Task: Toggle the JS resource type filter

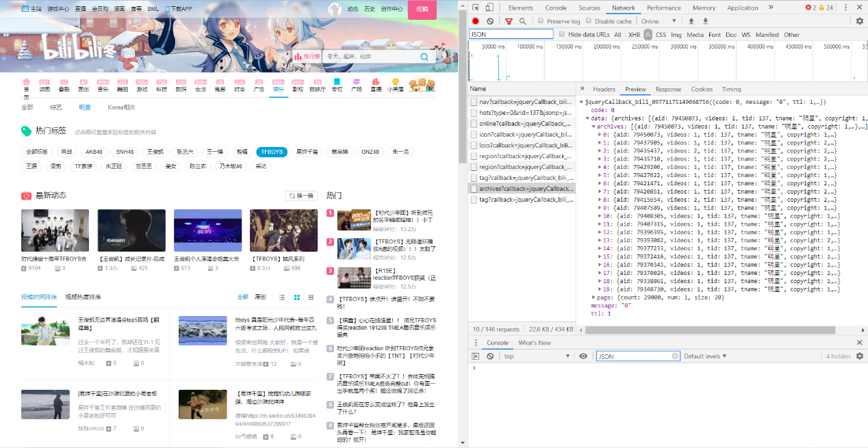Action: pos(648,34)
